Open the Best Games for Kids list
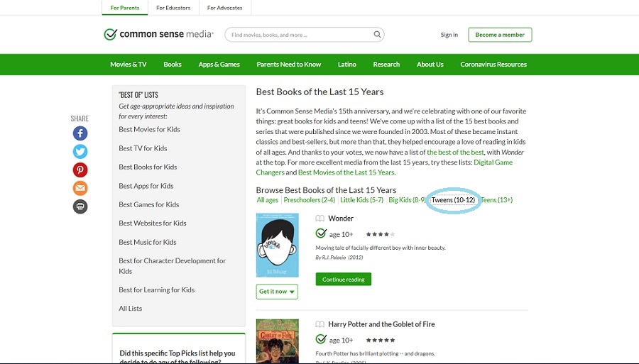The image size is (639, 364). 149,204
